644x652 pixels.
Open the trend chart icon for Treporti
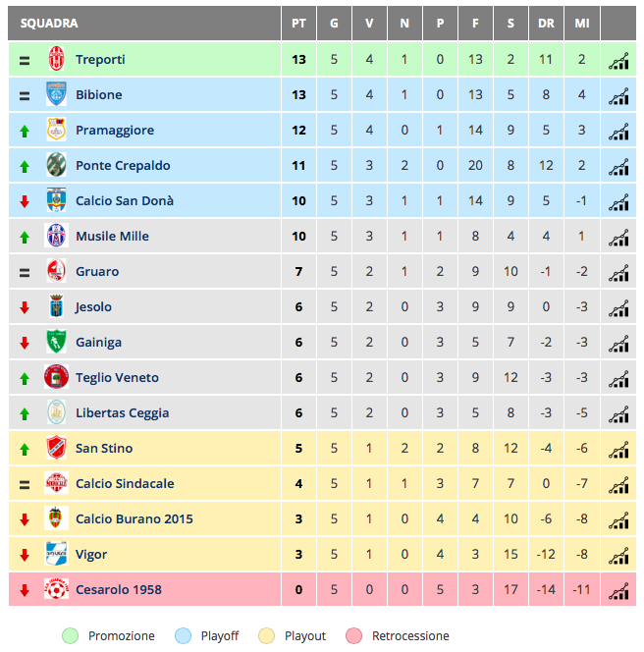[618, 61]
